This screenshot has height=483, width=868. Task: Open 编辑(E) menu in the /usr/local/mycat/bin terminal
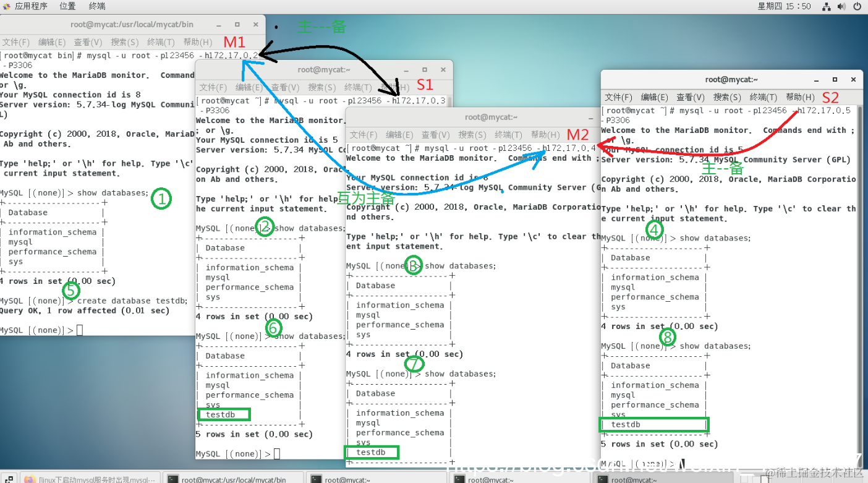coord(52,42)
